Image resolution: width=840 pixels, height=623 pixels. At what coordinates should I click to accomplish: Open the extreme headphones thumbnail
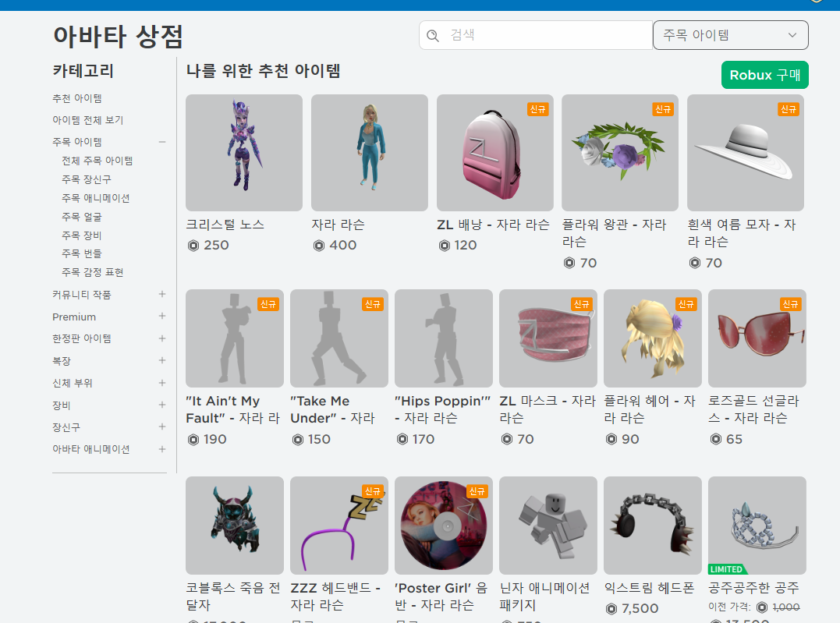(653, 526)
